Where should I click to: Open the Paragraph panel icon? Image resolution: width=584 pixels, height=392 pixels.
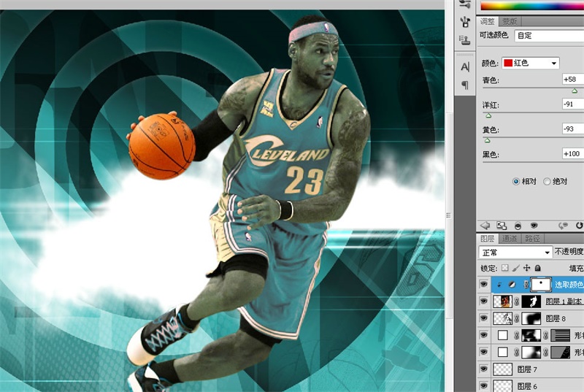click(464, 85)
